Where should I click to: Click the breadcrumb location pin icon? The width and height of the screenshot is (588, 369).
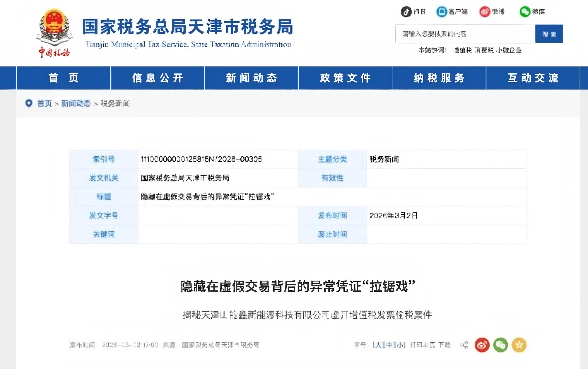pyautogui.click(x=29, y=103)
